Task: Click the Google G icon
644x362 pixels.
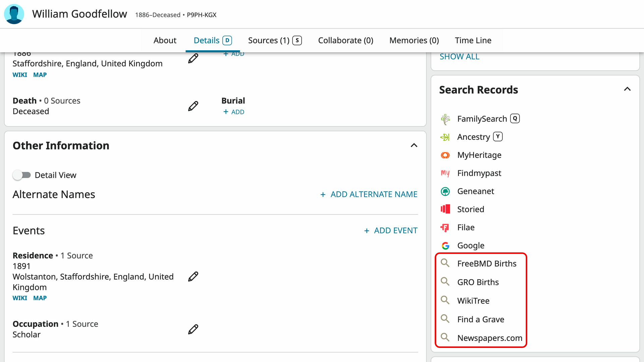Action: [x=445, y=246]
